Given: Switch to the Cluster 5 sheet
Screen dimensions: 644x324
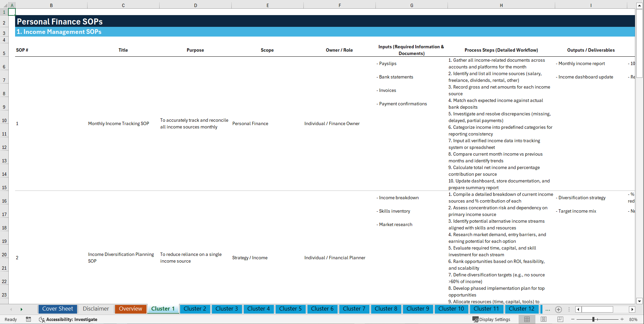Looking at the screenshot, I should click(290, 309).
